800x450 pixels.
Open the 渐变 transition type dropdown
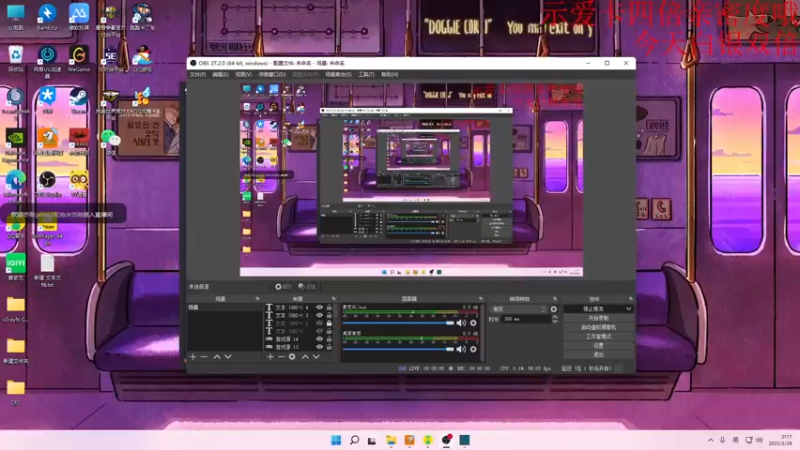click(518, 309)
